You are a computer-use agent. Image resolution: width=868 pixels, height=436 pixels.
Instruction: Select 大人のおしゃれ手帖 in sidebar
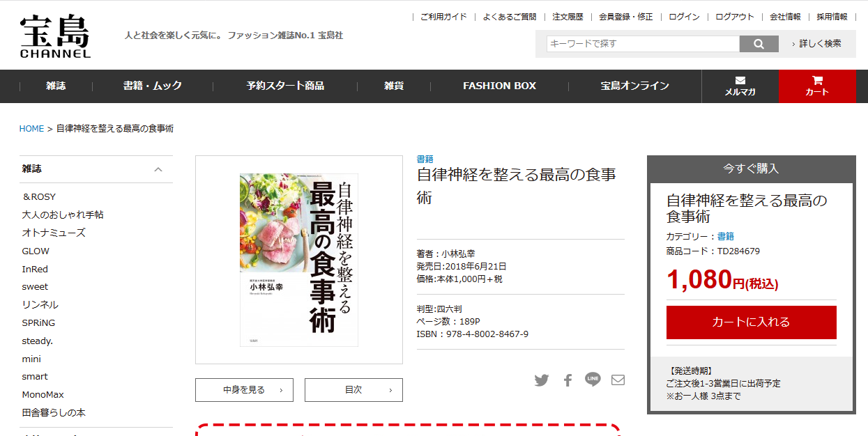click(63, 215)
